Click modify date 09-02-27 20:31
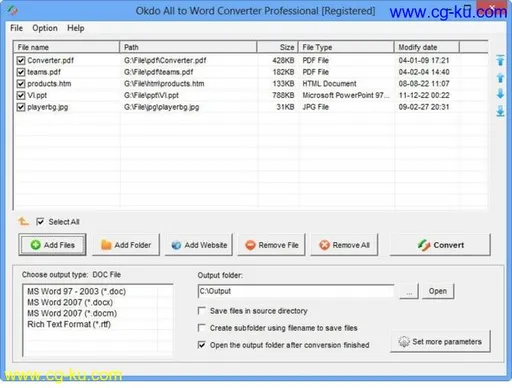The image size is (512, 388). coord(424,107)
